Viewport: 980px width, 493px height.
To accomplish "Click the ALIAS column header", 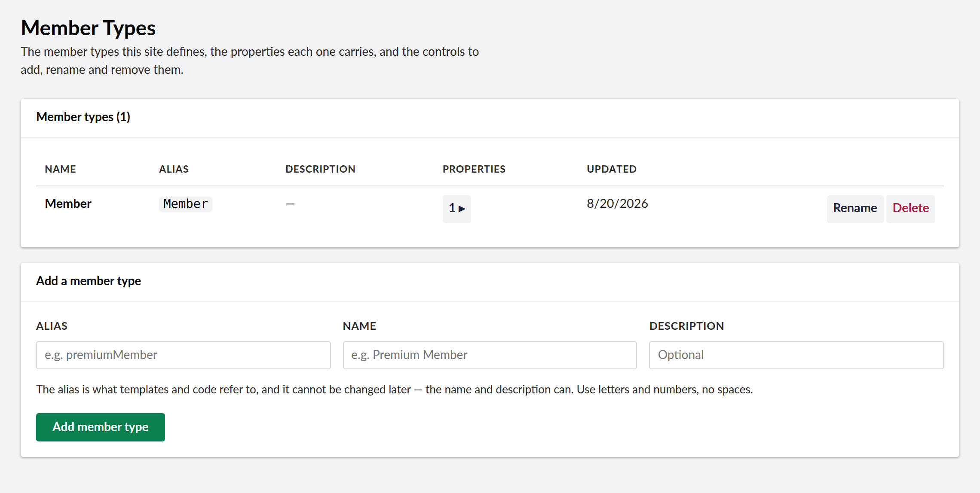I will [174, 169].
